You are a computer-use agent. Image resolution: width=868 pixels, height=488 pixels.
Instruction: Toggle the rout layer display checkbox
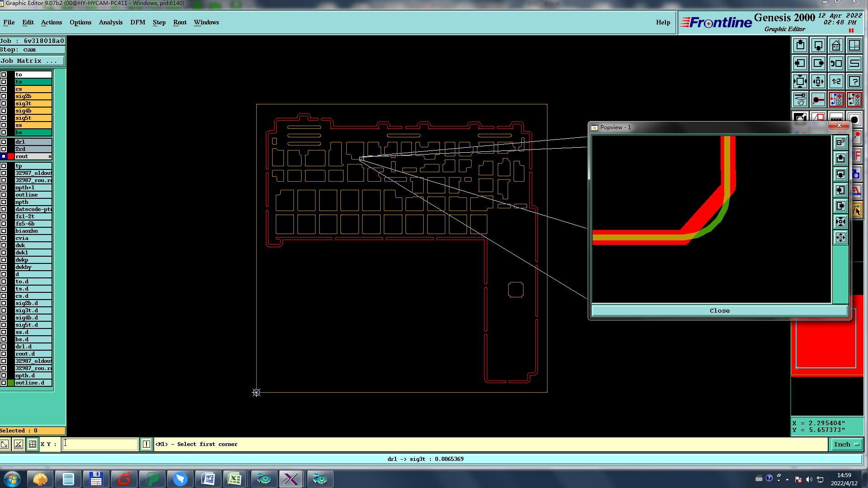click(x=4, y=156)
